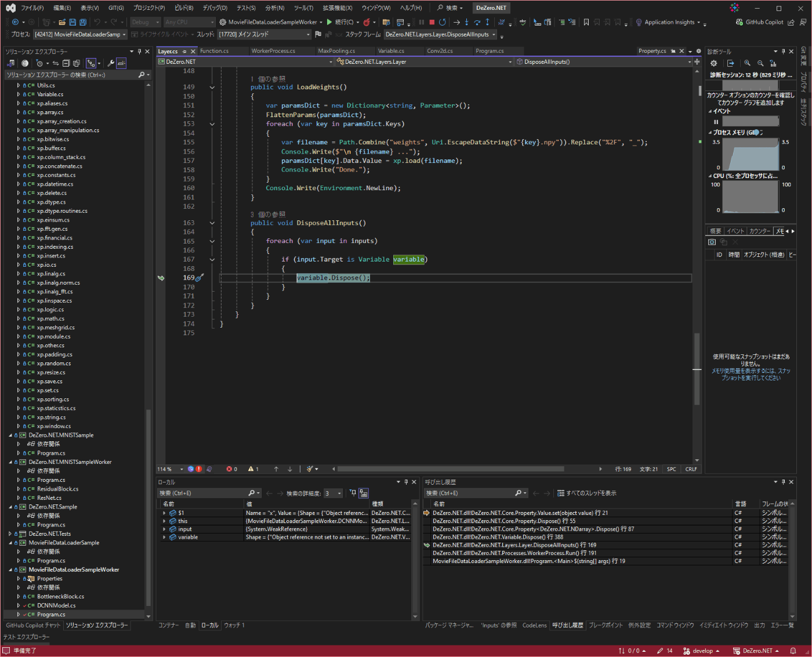812x657 pixels.
Task: Pause the events track in diagnostics
Action: (716, 122)
